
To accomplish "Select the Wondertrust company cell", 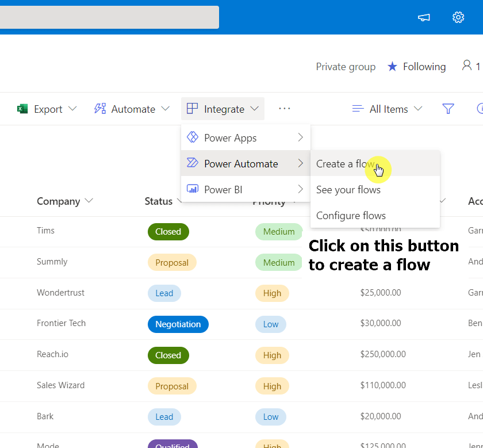I will tap(60, 292).
